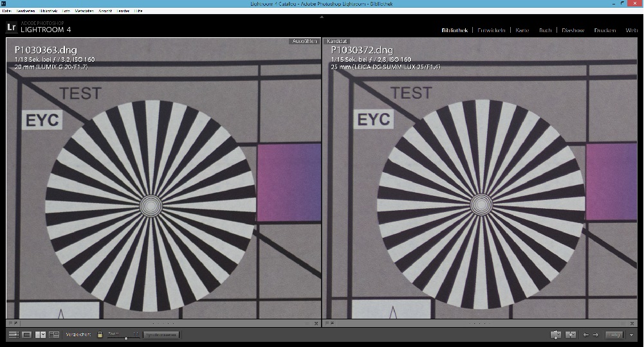The height and width of the screenshot is (347, 644).
Task: Select next photo with right arrow
Action: (595, 335)
